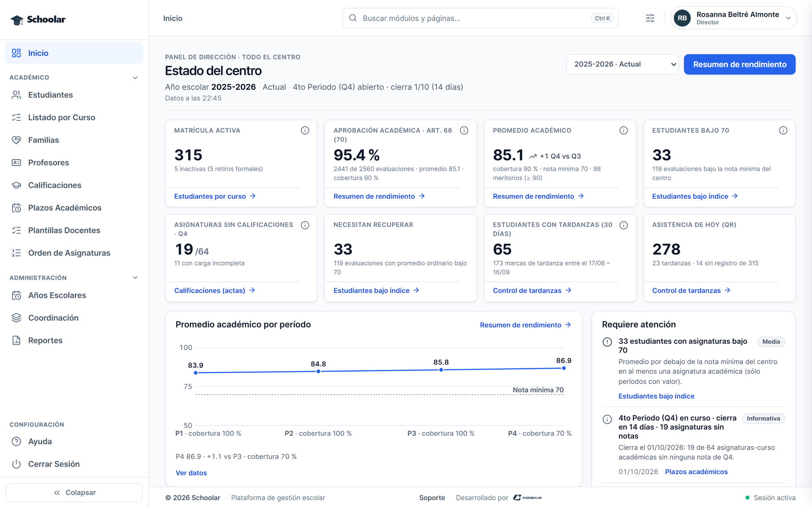This screenshot has height=508, width=812.
Task: Click the Calificaciones cap icon in sidebar
Action: pyautogui.click(x=16, y=185)
